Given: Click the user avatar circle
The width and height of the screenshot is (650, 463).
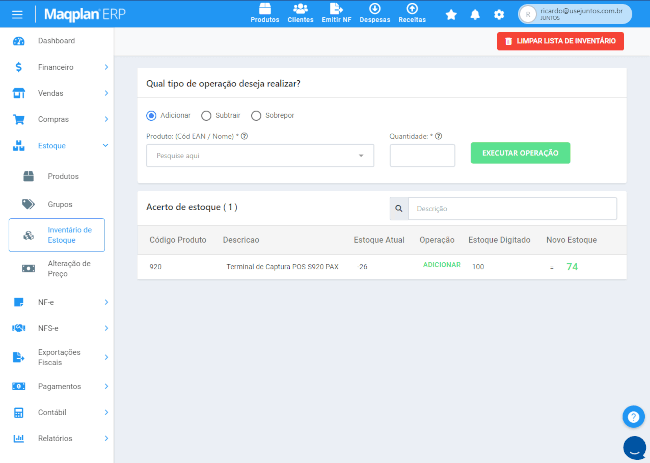Looking at the screenshot, I should 528,15.
